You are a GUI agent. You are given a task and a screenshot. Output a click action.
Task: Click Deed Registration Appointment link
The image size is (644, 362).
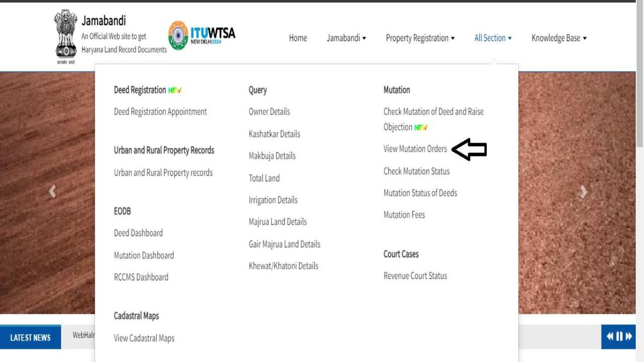(160, 112)
